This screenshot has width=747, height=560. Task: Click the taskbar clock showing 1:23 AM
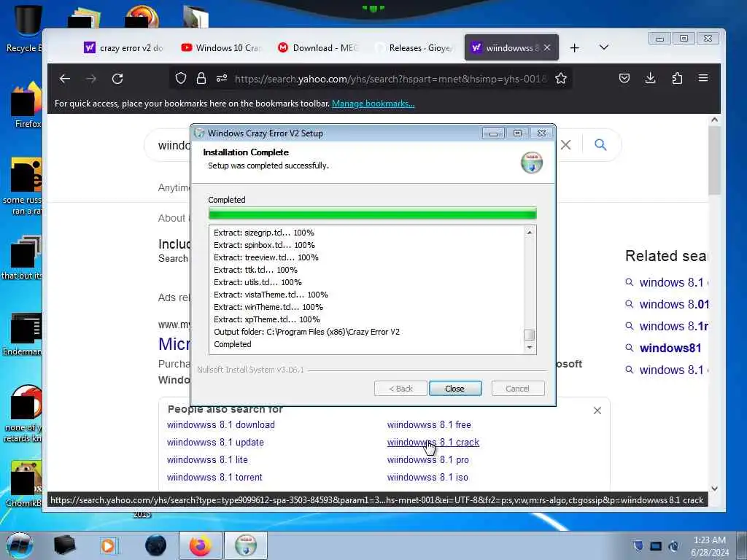tap(710, 546)
